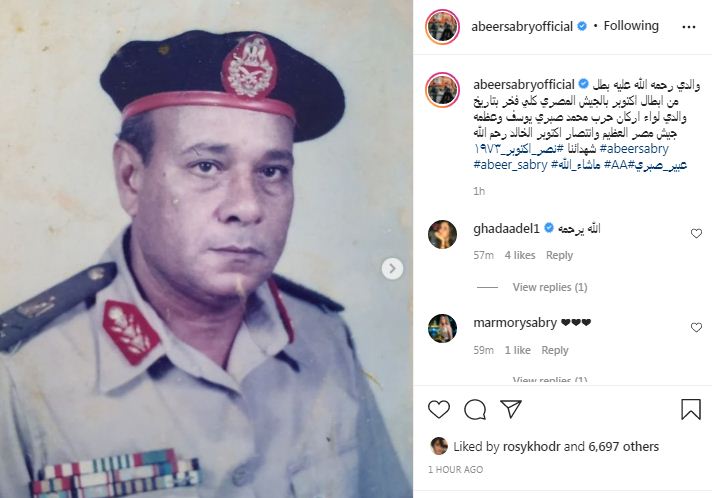Open the abeersabryofficial header profile picture

(x=443, y=26)
